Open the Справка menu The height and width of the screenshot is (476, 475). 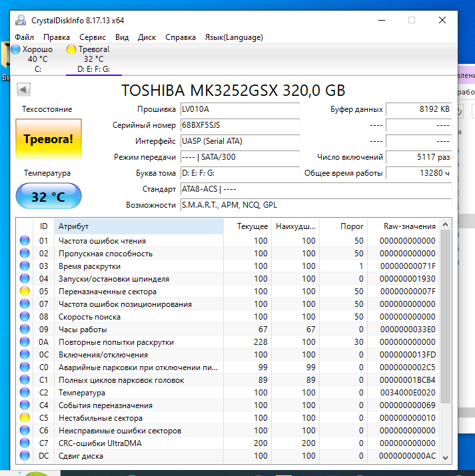click(181, 37)
